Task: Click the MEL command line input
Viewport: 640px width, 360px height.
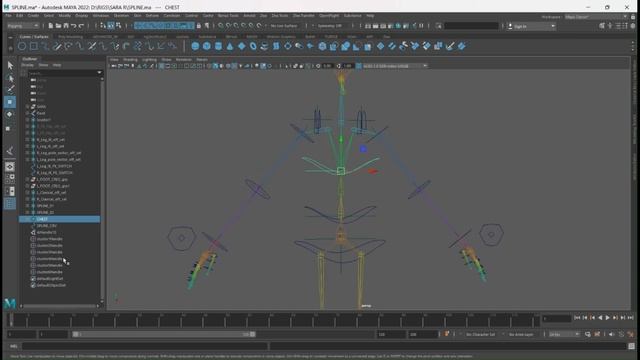Action: (145, 346)
